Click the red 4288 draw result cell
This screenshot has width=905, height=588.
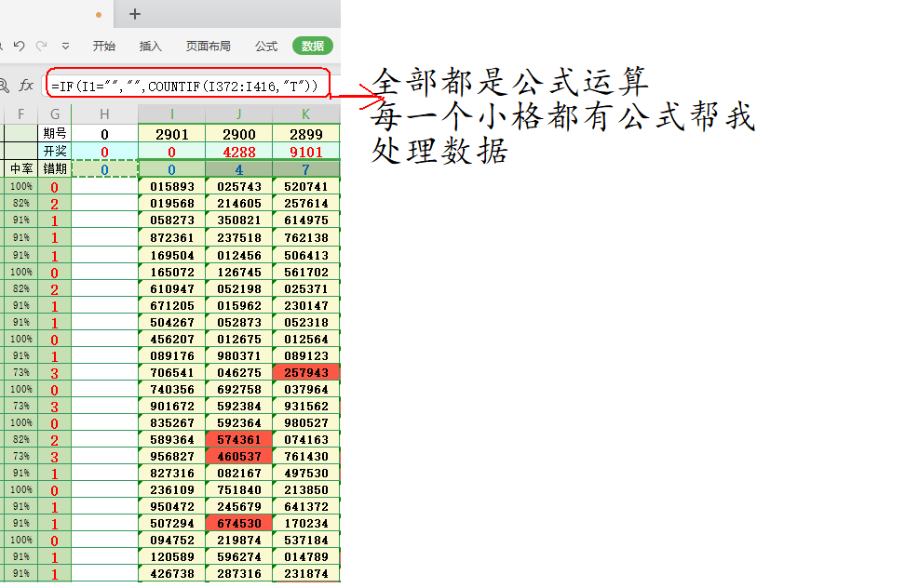click(239, 153)
